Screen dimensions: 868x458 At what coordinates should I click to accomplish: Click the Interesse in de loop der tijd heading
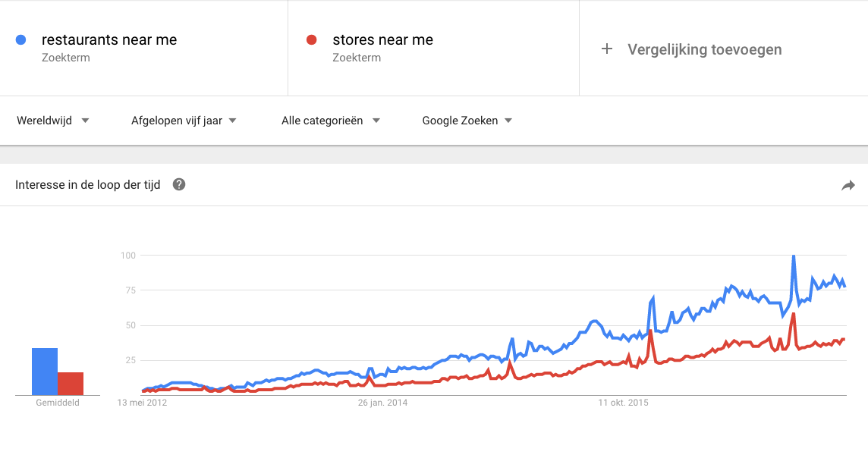88,185
